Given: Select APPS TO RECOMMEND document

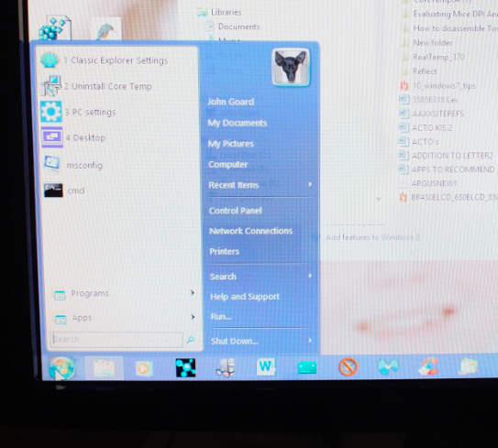Looking at the screenshot, I should pos(453,169).
